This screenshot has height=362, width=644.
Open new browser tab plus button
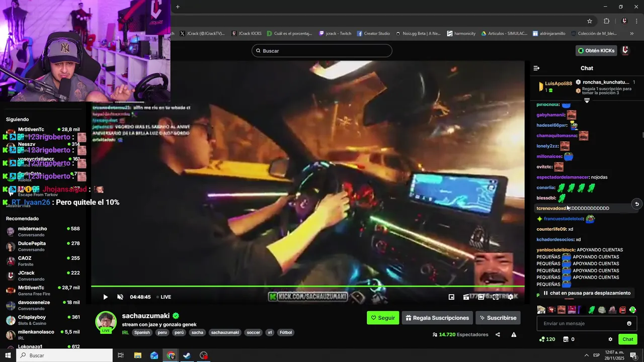tap(178, 7)
